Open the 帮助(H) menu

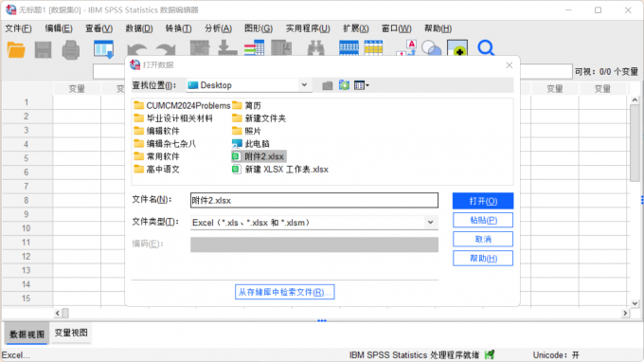438,28
